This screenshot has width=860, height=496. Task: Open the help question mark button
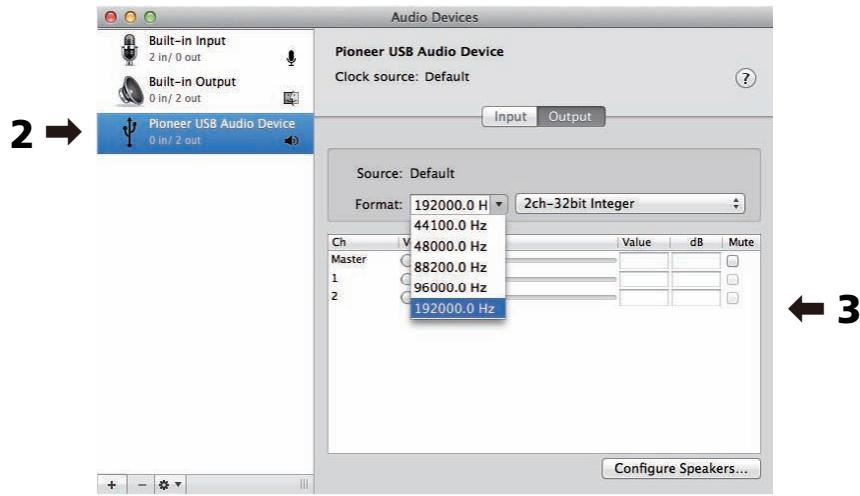[745, 78]
